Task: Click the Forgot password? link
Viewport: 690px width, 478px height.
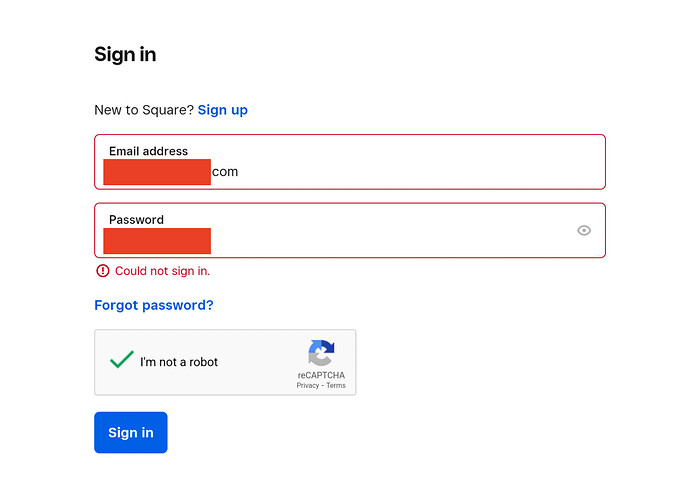Action: click(154, 305)
